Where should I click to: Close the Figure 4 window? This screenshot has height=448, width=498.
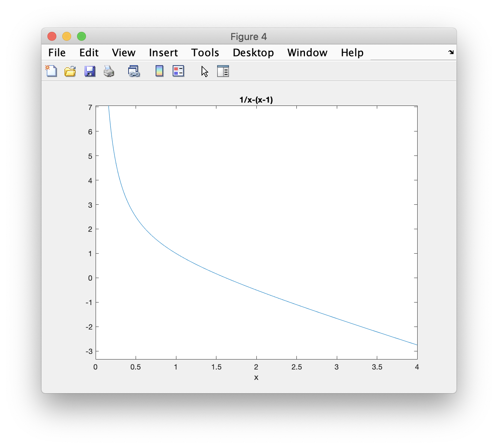52,36
